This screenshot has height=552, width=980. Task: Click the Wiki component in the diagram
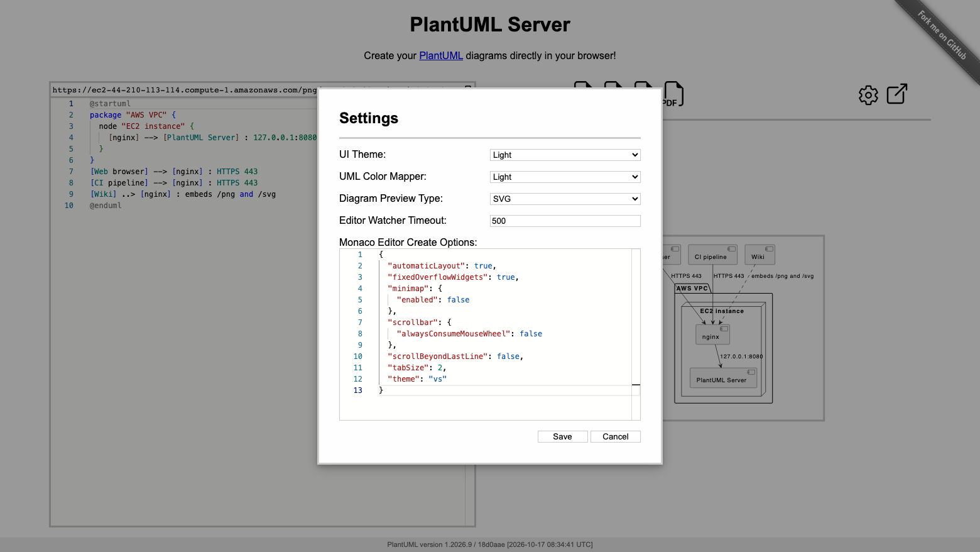(x=759, y=255)
